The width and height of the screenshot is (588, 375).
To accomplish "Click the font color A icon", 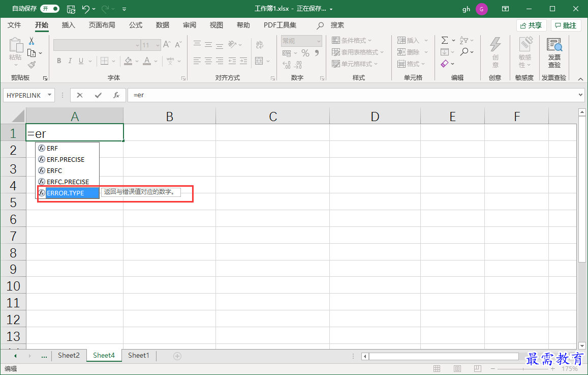I will [147, 61].
